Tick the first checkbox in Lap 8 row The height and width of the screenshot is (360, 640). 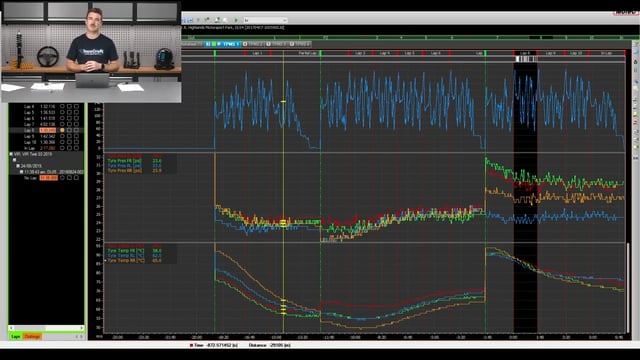point(69,130)
